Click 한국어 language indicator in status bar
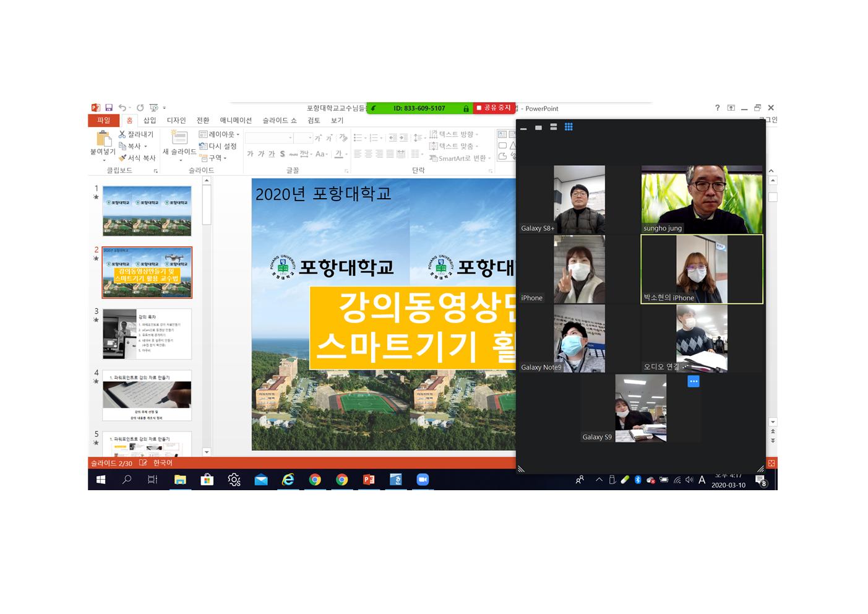Image resolution: width=868 pixels, height=614 pixels. click(163, 463)
